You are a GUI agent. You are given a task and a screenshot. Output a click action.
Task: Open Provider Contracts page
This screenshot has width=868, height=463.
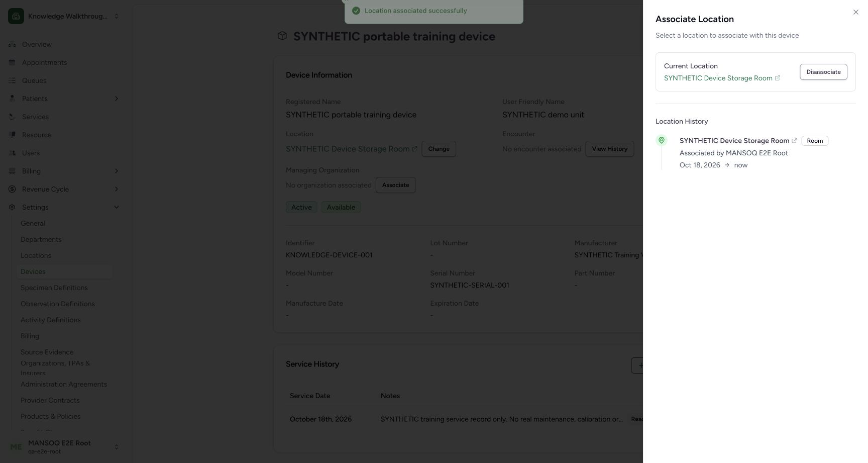(50, 400)
